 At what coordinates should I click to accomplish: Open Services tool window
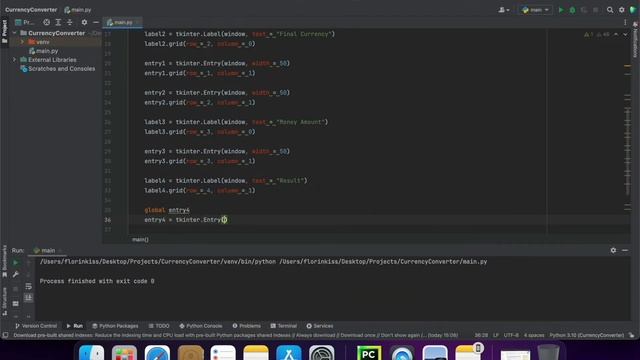(x=320, y=326)
